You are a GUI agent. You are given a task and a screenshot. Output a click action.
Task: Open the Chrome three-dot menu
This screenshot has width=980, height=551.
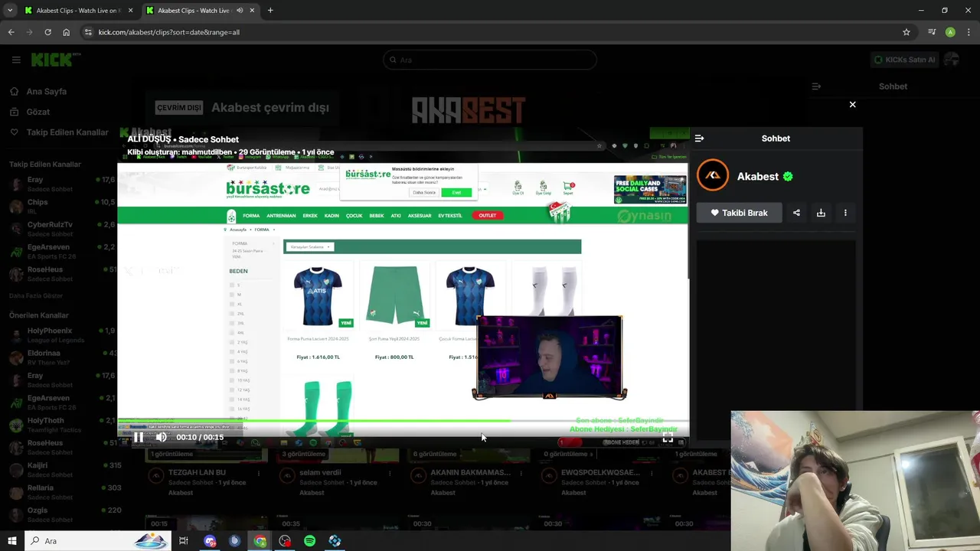pyautogui.click(x=969, y=32)
